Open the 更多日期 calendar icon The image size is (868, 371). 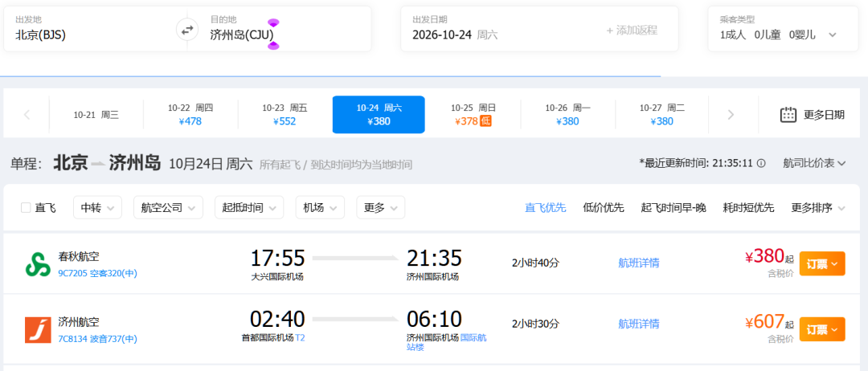(788, 115)
